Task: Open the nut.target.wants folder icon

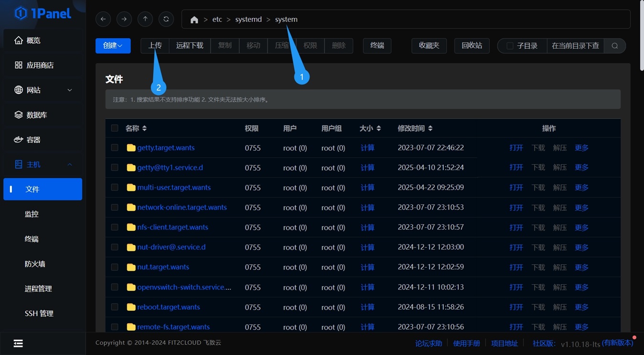Action: (x=131, y=267)
